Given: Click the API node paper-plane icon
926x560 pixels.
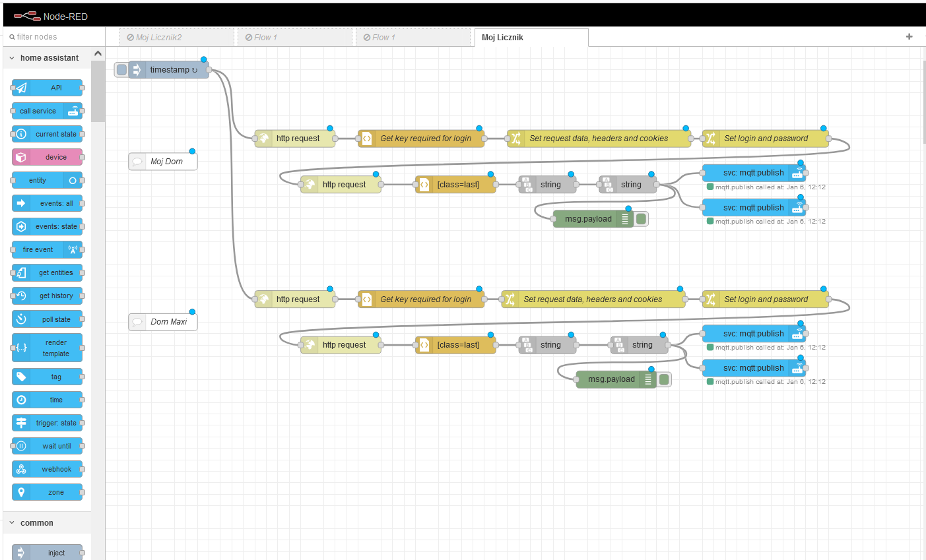Looking at the screenshot, I should point(21,88).
